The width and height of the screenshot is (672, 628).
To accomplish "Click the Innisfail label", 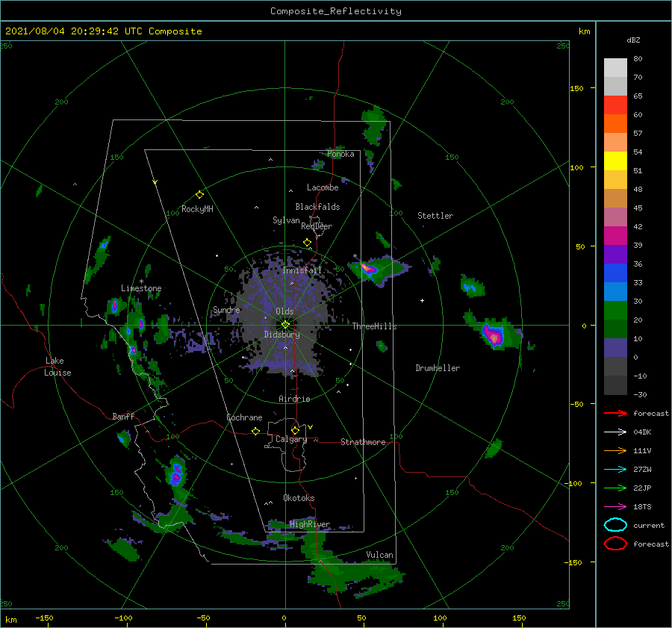I will pyautogui.click(x=302, y=270).
